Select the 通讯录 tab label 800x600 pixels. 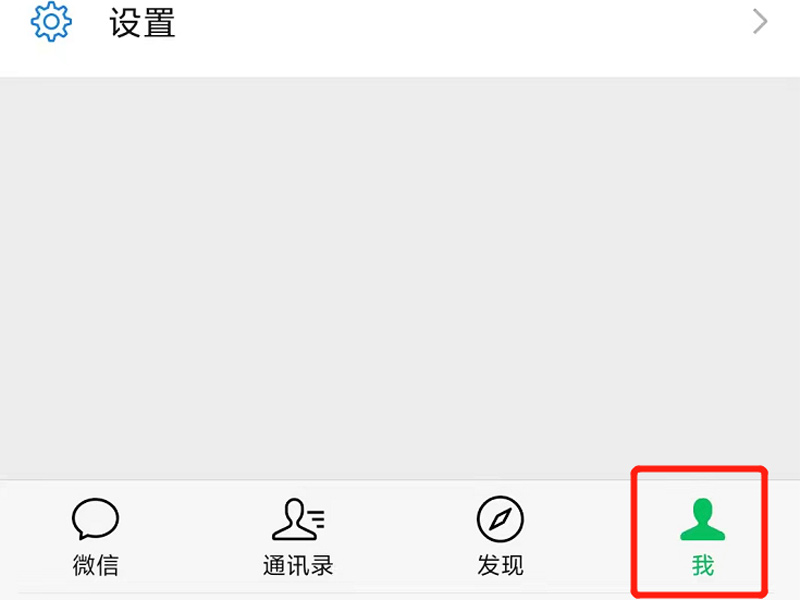tap(298, 565)
